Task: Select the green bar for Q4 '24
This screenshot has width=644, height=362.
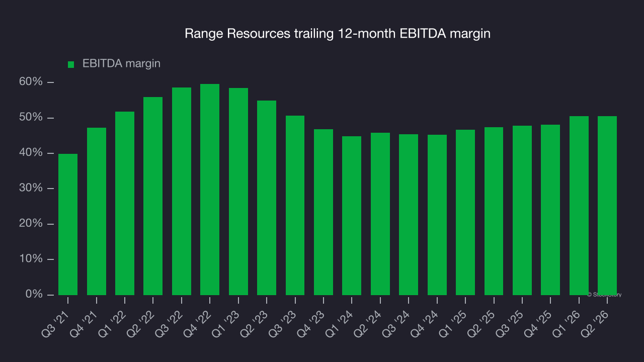Action: pyautogui.click(x=437, y=215)
